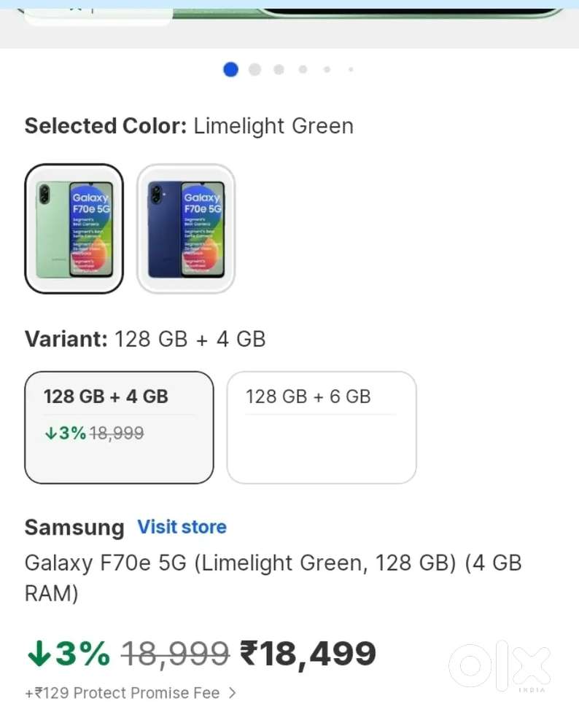
Task: Go to third image carousel dot
Action: point(279,70)
